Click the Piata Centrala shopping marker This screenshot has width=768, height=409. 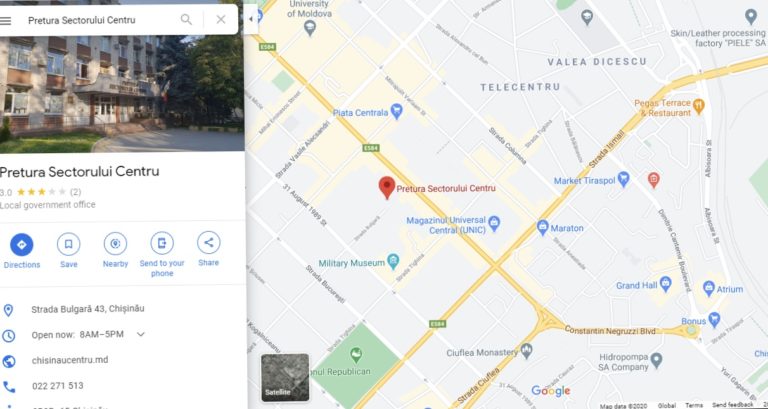click(397, 112)
